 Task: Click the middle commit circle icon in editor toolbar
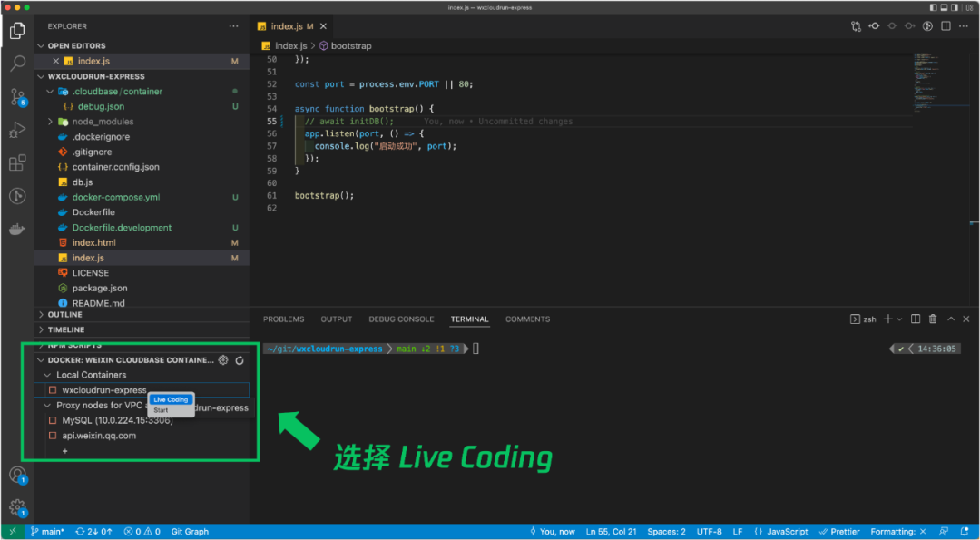[x=892, y=26]
